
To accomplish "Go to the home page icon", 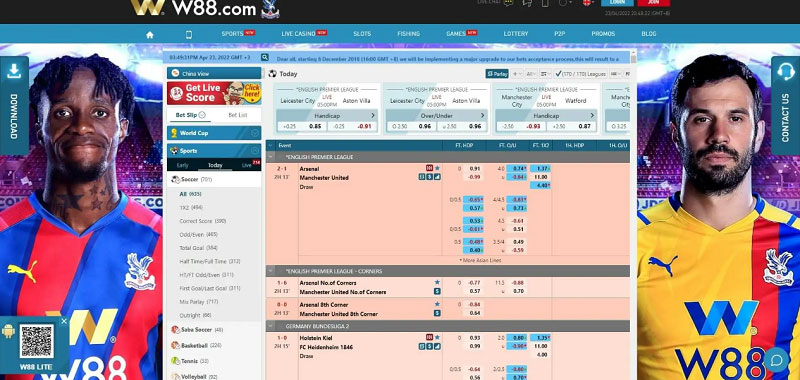I will pyautogui.click(x=149, y=35).
